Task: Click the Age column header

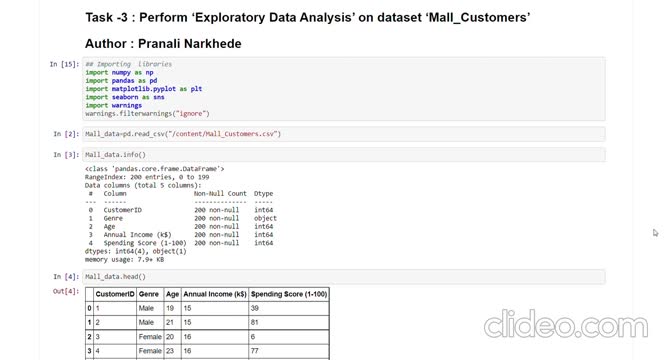Action: (172, 294)
